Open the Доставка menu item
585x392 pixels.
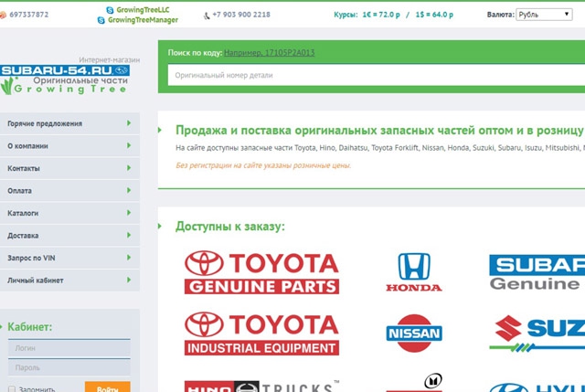(69, 236)
